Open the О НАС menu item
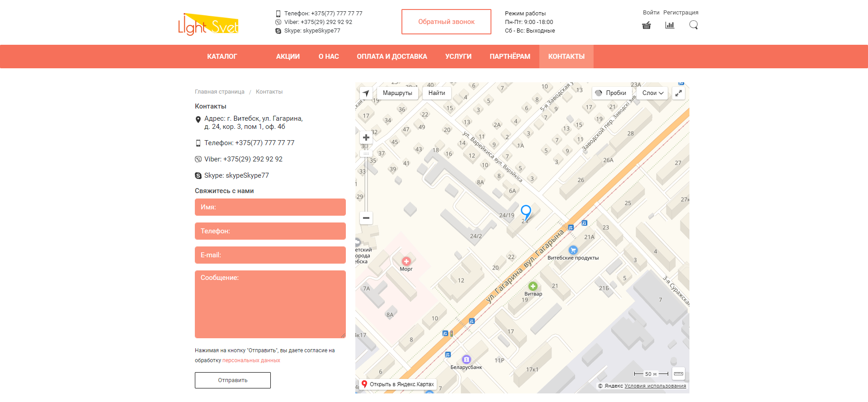The width and height of the screenshot is (868, 402). 329,57
